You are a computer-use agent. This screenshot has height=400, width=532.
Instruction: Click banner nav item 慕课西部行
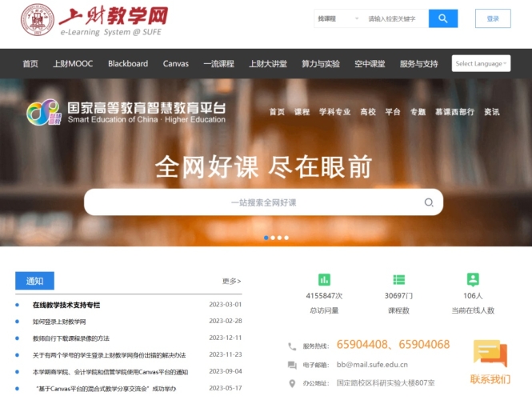[x=454, y=112]
